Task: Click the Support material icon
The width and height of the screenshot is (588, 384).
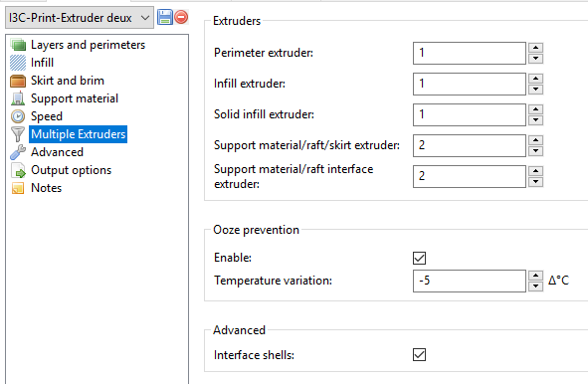Action: click(x=18, y=98)
